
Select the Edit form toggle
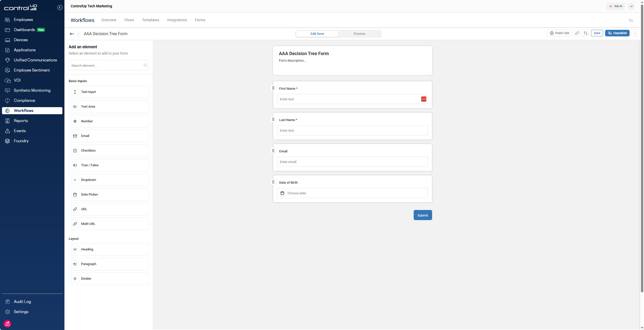[x=317, y=34]
